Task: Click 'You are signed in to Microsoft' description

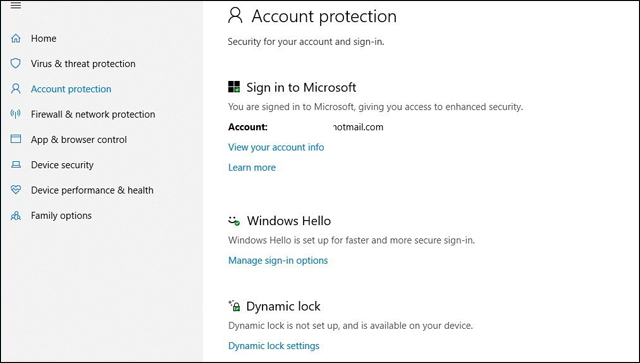Action: [x=376, y=107]
